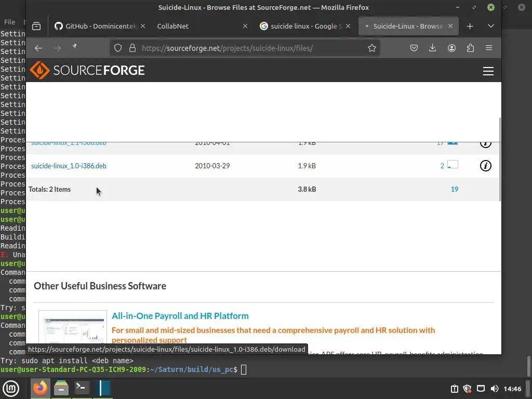Click the padlock site security icon
Viewport: 532px width, 399px height.
pos(132,48)
